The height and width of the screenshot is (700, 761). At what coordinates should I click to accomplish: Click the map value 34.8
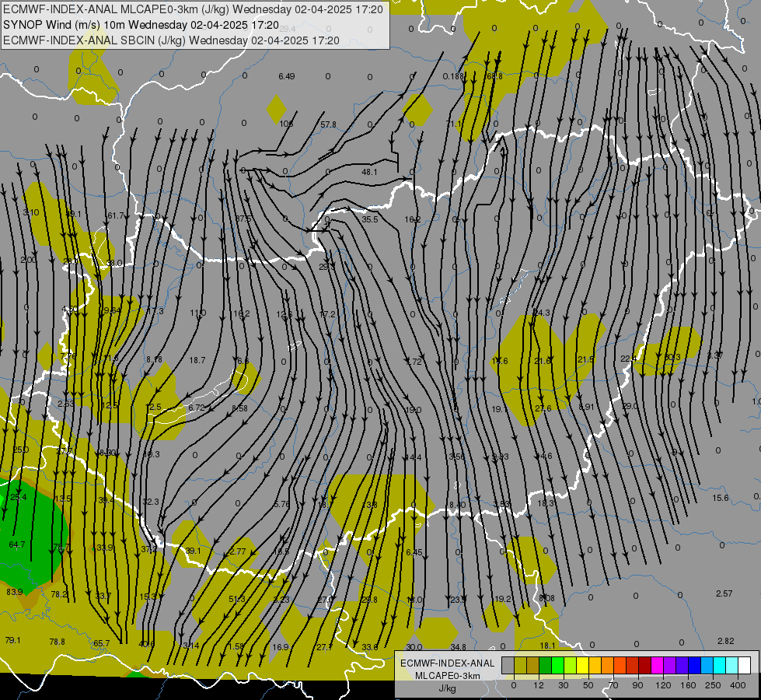pyautogui.click(x=458, y=647)
